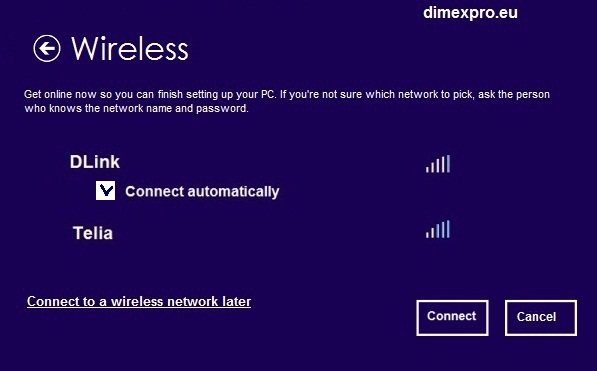This screenshot has width=597, height=371.
Task: Click the Connect button
Action: pyautogui.click(x=452, y=318)
